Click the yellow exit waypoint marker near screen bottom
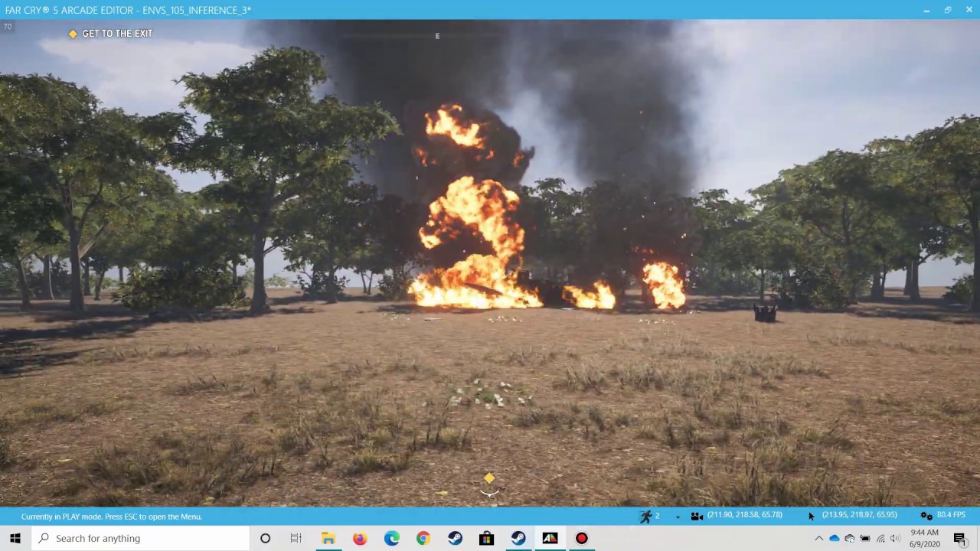Screen dimensions: 980x551 [x=489, y=479]
